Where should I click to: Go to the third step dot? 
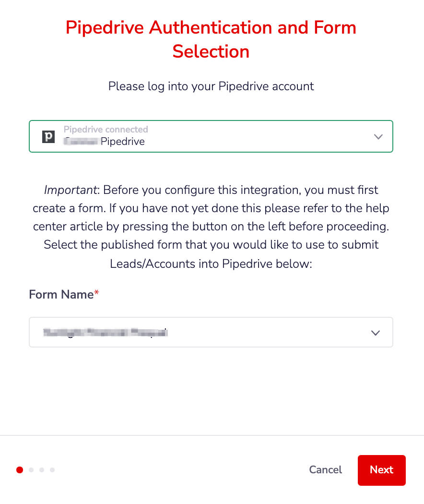pos(42,470)
